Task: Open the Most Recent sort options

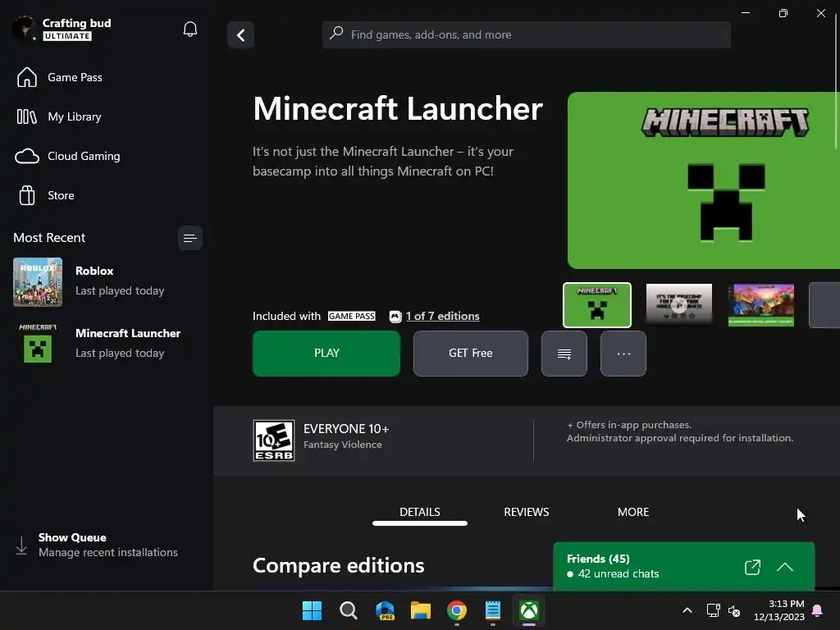Action: coord(190,238)
